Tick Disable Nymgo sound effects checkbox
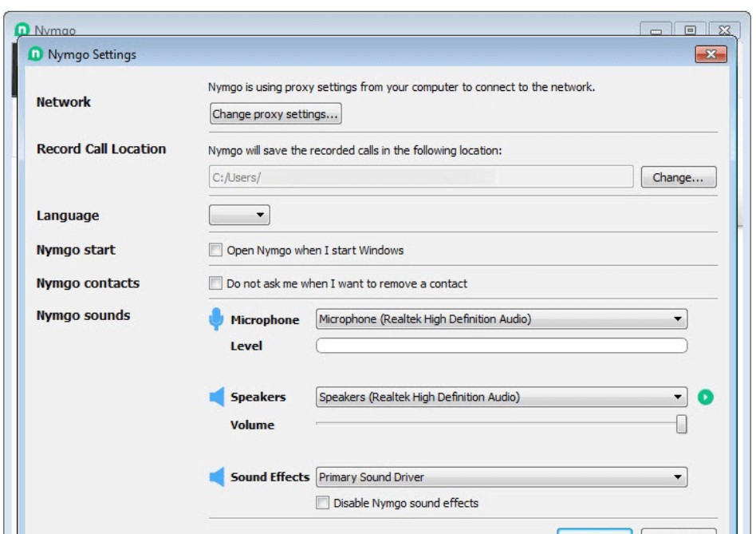The height and width of the screenshot is (534, 756). click(322, 503)
